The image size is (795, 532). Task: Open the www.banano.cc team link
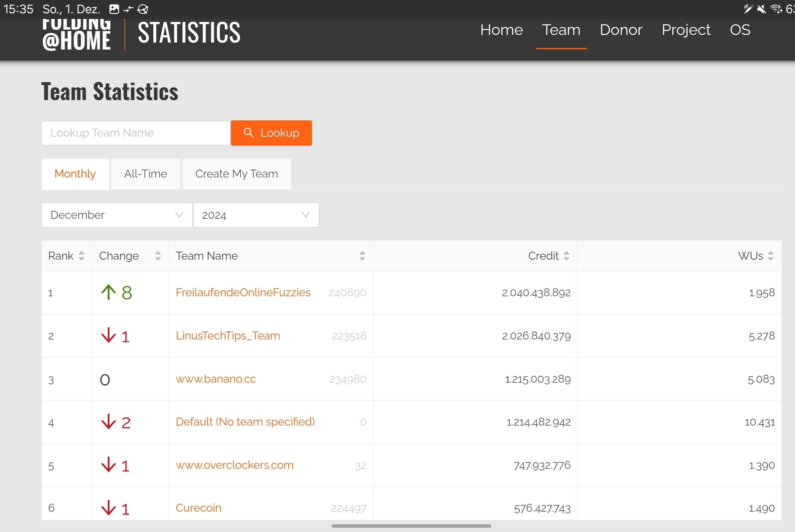coord(216,379)
